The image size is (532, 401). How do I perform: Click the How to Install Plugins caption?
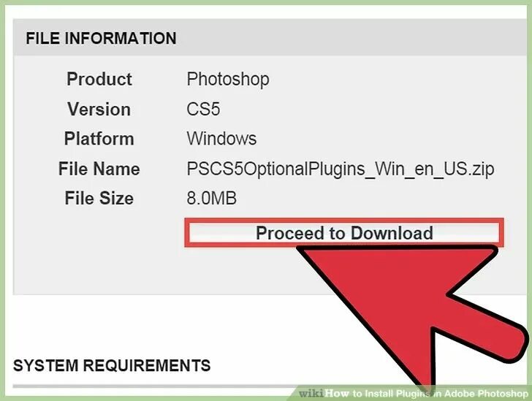tap(426, 394)
